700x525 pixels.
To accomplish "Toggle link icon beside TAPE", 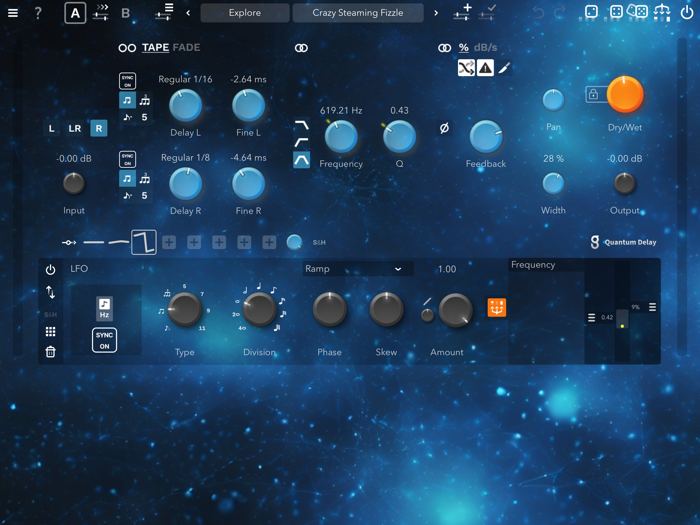I will 127,48.
